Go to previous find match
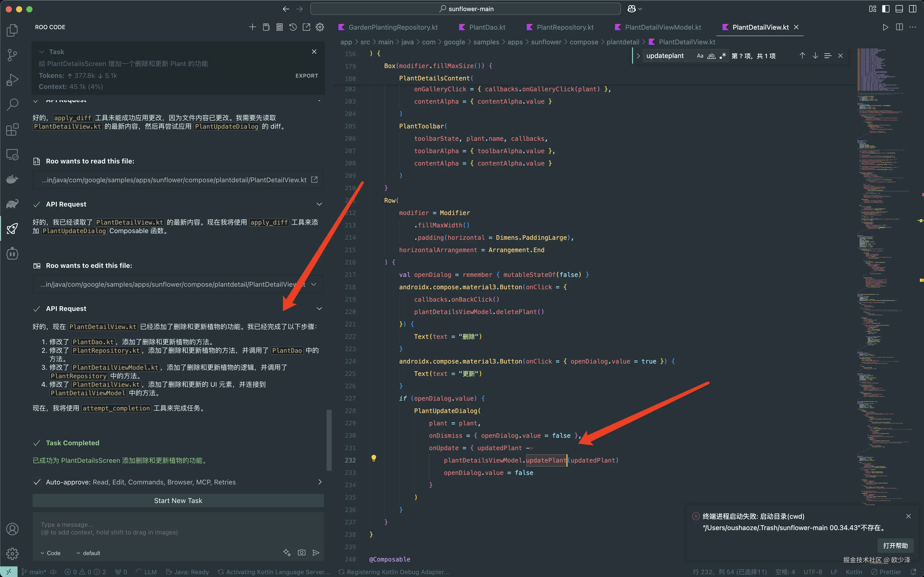This screenshot has height=577, width=924. (x=802, y=56)
